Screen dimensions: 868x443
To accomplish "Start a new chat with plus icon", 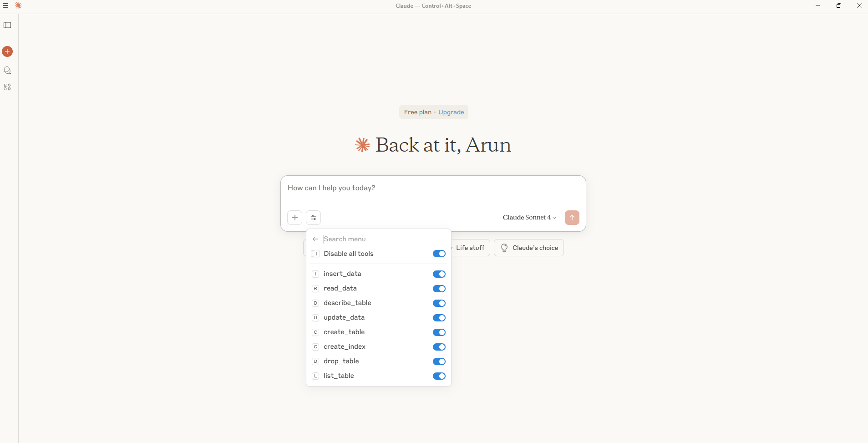I will 7,51.
